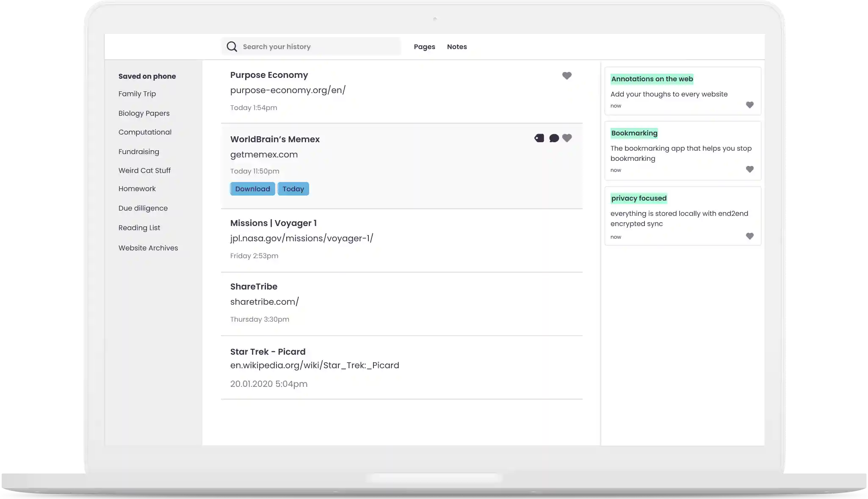
Task: Favorite the 'privacy focused' annotation
Action: pos(749,236)
